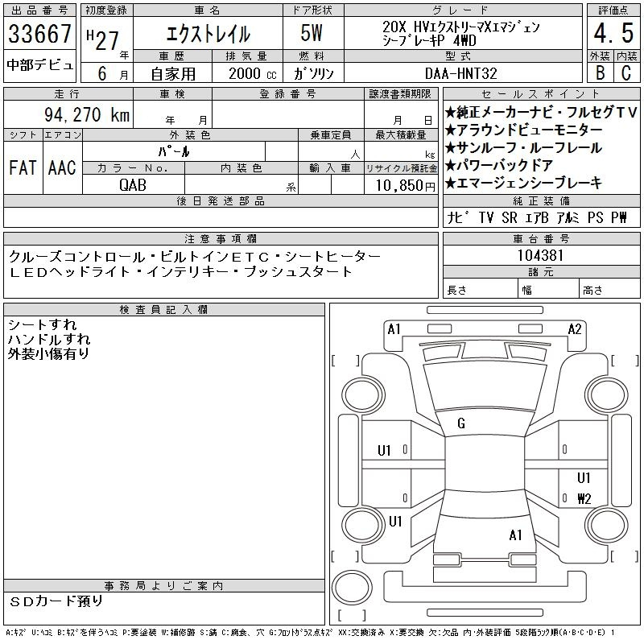Click sales point アラウンドビューモニター
This screenshot has width=644, height=644.
coord(524,130)
